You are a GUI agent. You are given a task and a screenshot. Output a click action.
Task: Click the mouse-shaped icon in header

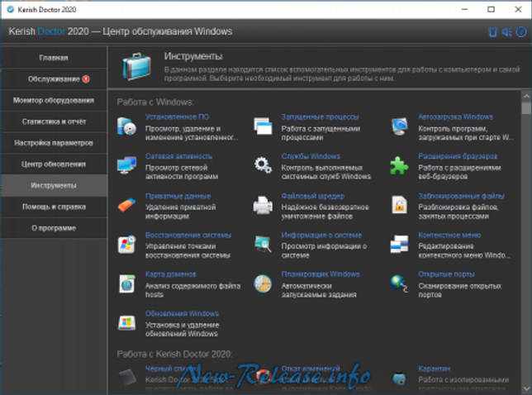pos(492,32)
